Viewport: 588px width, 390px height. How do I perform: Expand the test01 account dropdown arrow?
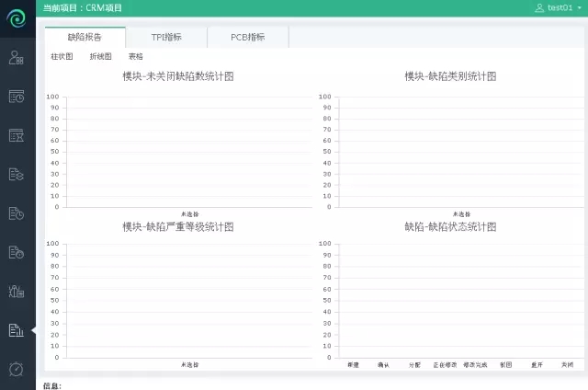pyautogui.click(x=580, y=8)
